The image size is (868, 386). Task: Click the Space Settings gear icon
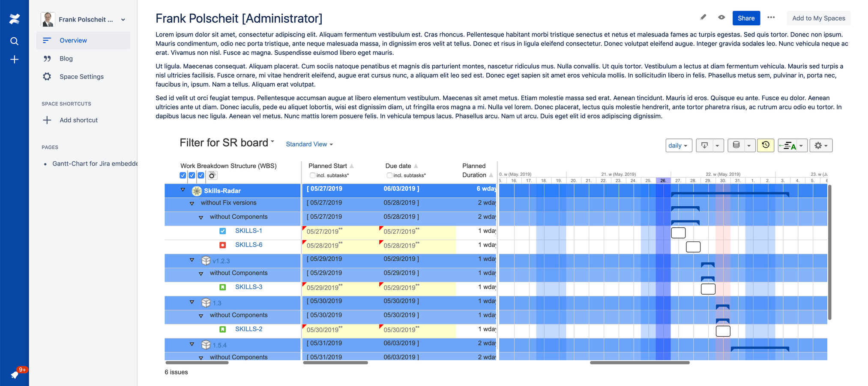[47, 76]
